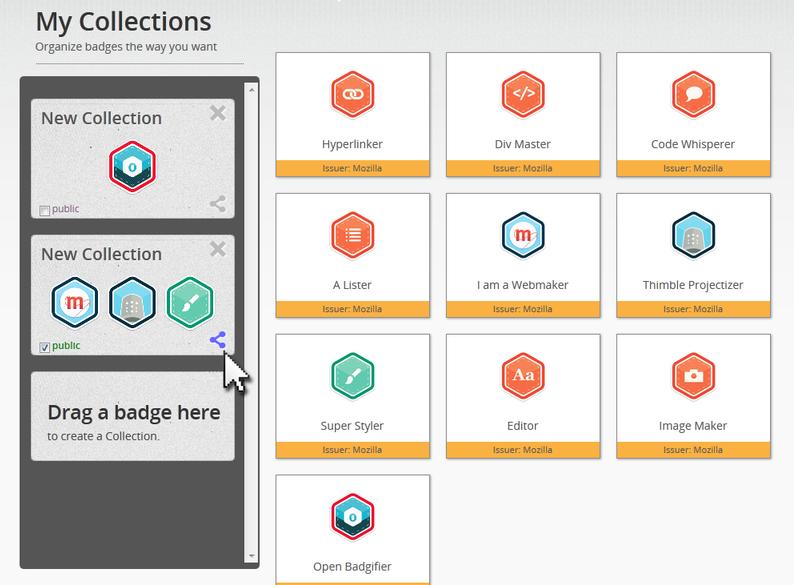Click the Thimble Projectizer label
Viewport: 794px width, 585px height.
click(x=693, y=285)
